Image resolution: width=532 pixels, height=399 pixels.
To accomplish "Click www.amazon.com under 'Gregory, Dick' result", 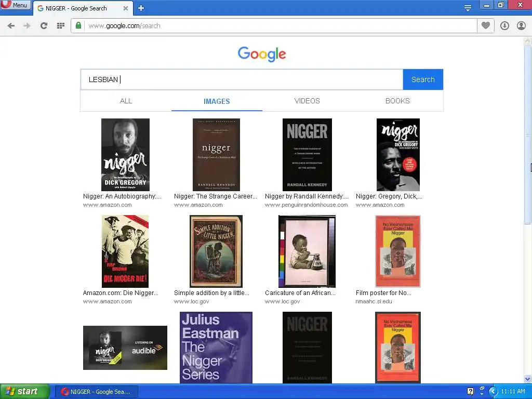I will pyautogui.click(x=380, y=205).
